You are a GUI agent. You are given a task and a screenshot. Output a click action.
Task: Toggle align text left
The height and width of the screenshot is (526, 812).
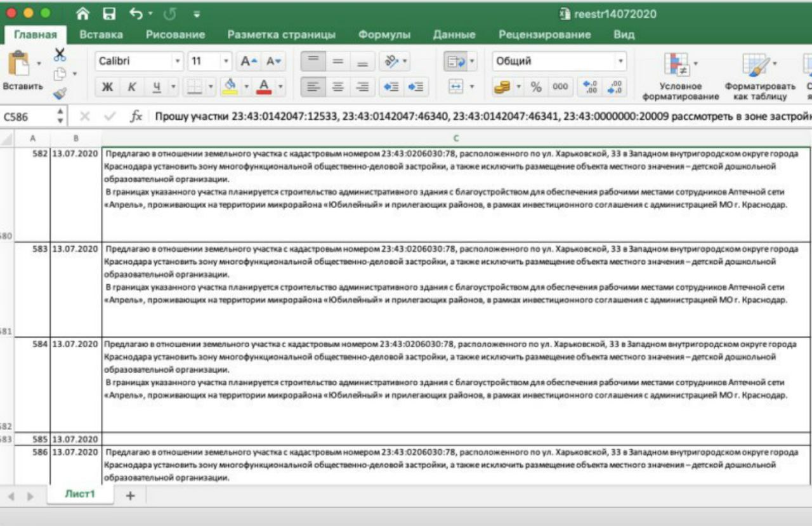click(313, 87)
